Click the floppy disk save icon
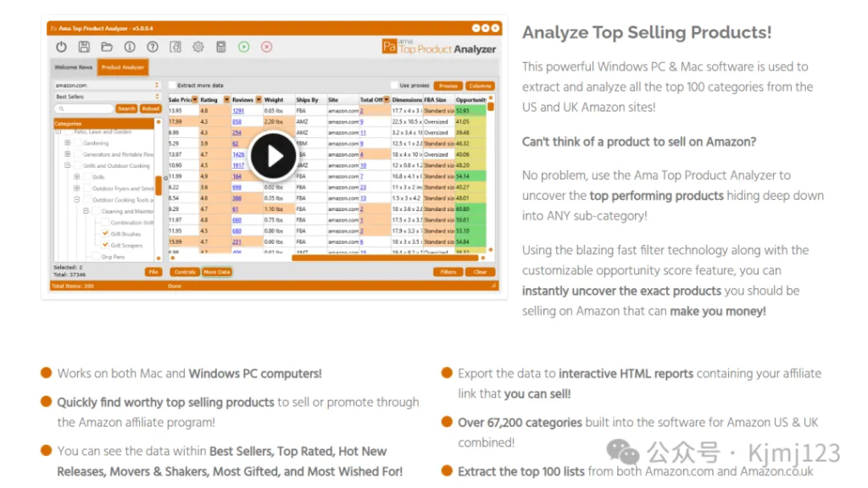This screenshot has height=488, width=868. coord(84,47)
